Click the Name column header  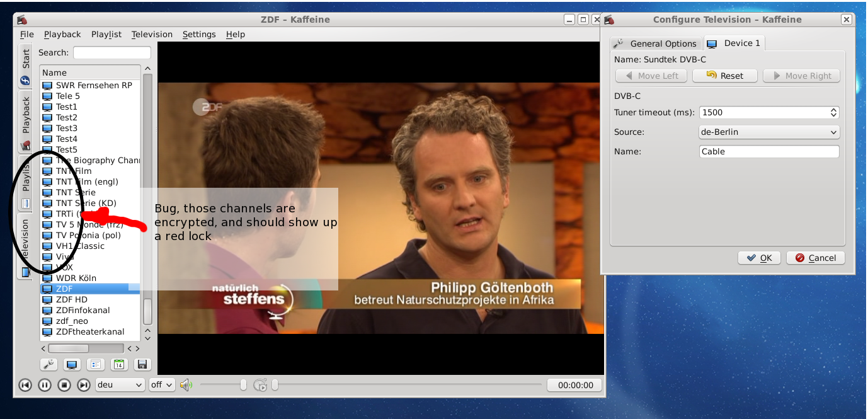[x=90, y=72]
